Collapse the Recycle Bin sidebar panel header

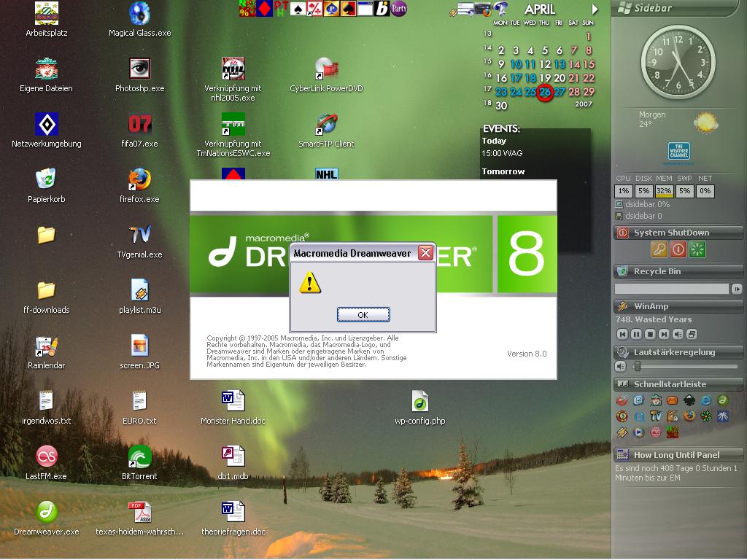pyautogui.click(x=678, y=271)
